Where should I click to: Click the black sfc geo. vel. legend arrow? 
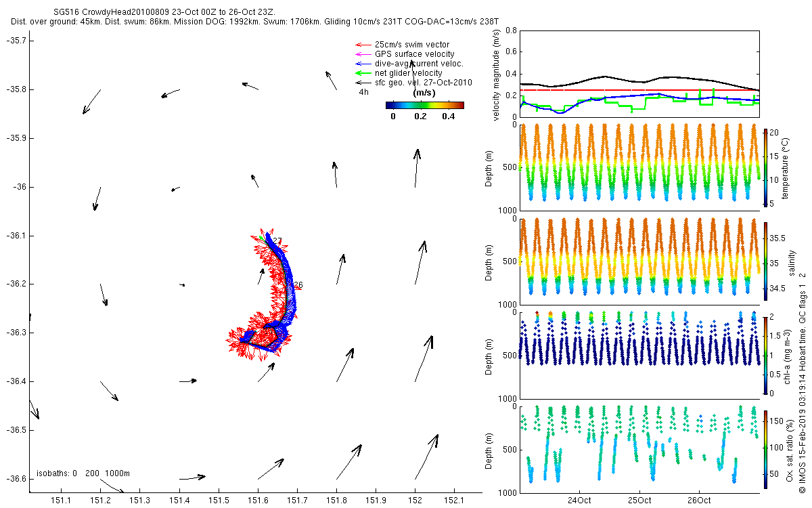click(x=363, y=83)
